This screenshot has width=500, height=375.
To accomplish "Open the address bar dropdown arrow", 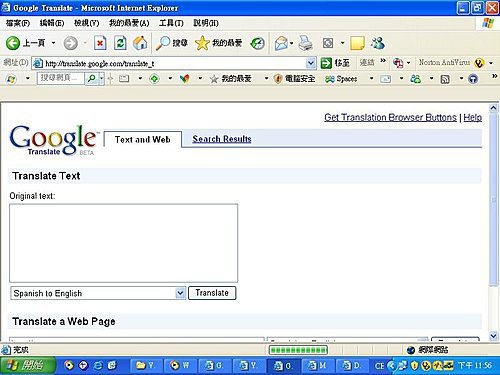I will coord(311,63).
